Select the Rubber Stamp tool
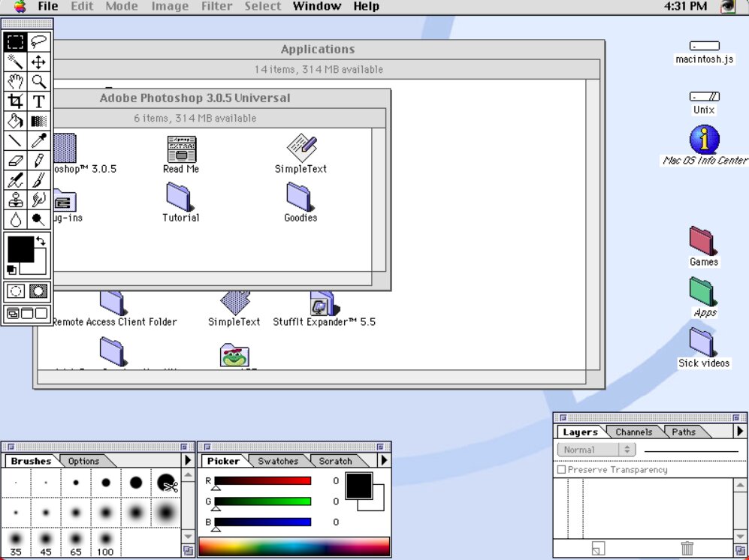The image size is (749, 560). pyautogui.click(x=15, y=200)
